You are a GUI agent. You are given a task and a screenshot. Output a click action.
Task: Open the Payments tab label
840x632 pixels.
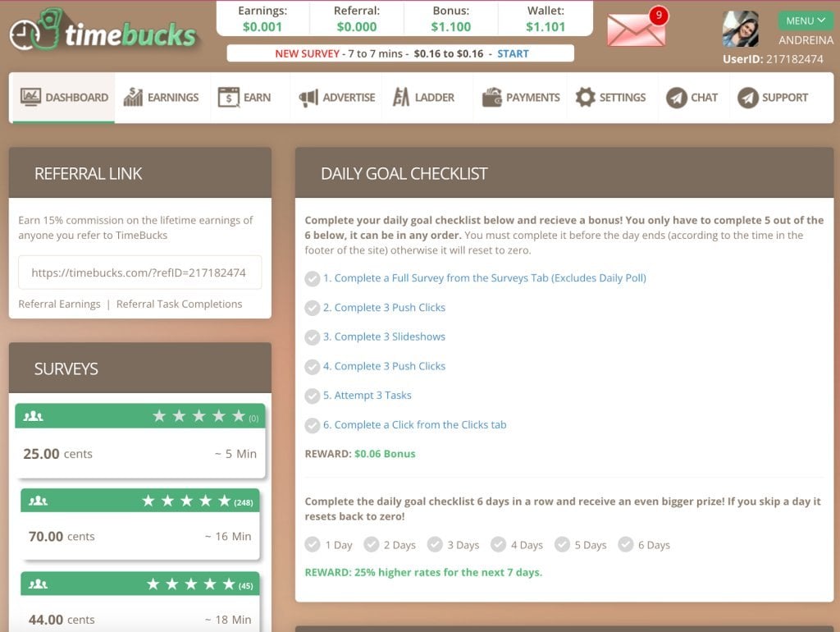pyautogui.click(x=533, y=98)
